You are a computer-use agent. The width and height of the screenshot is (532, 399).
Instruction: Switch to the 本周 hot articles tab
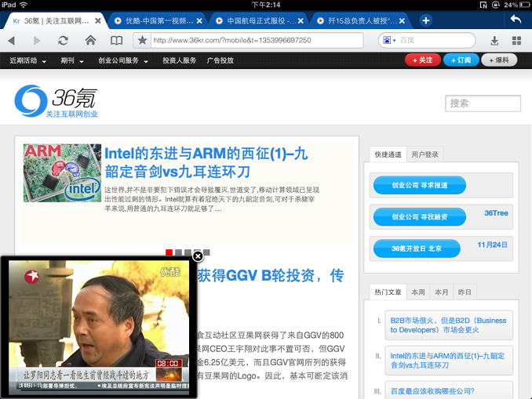[418, 292]
